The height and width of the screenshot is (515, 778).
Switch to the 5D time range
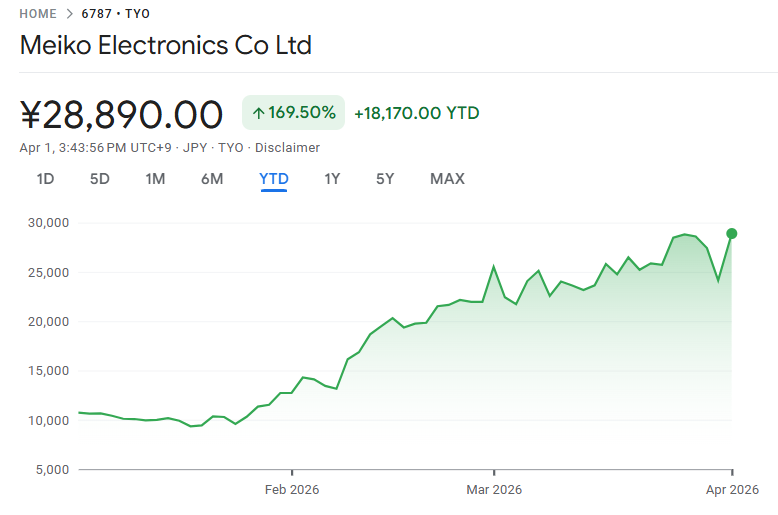click(x=100, y=179)
